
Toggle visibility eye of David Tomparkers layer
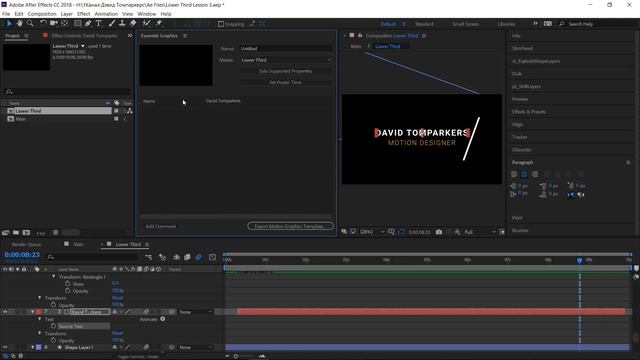click(x=5, y=312)
